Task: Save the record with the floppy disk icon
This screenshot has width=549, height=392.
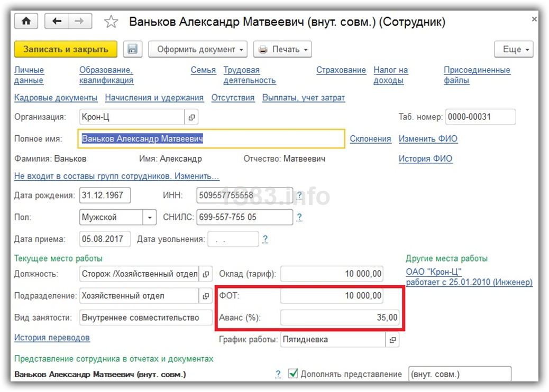Action: (133, 49)
